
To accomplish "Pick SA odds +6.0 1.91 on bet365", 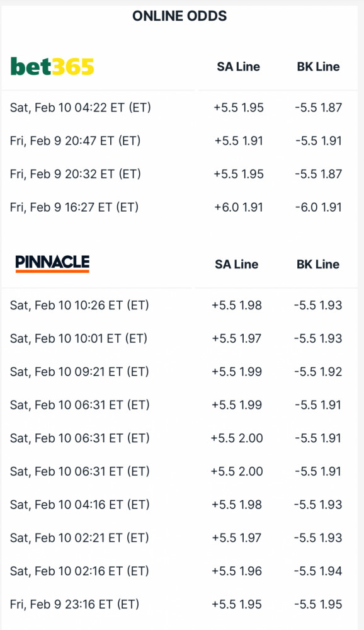I will pyautogui.click(x=239, y=207).
